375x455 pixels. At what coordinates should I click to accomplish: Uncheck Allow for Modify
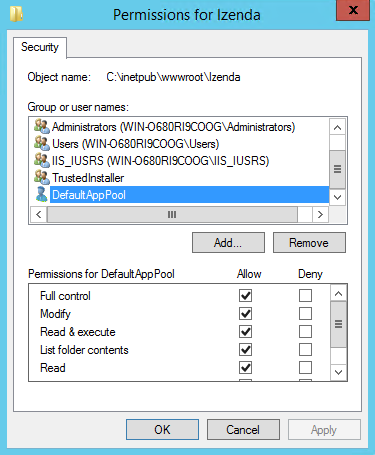245,313
